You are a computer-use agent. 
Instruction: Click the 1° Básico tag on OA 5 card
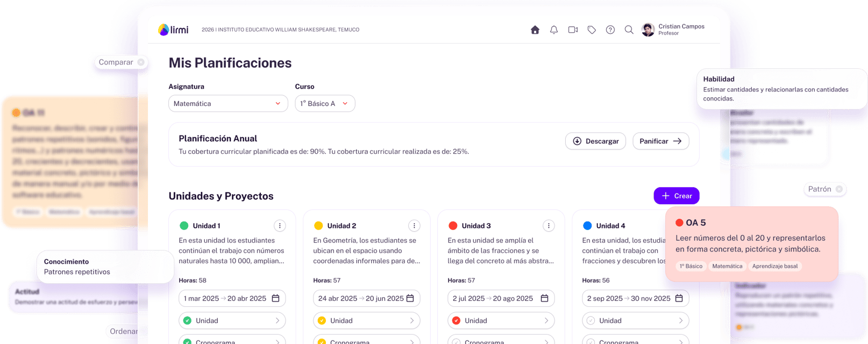click(691, 266)
